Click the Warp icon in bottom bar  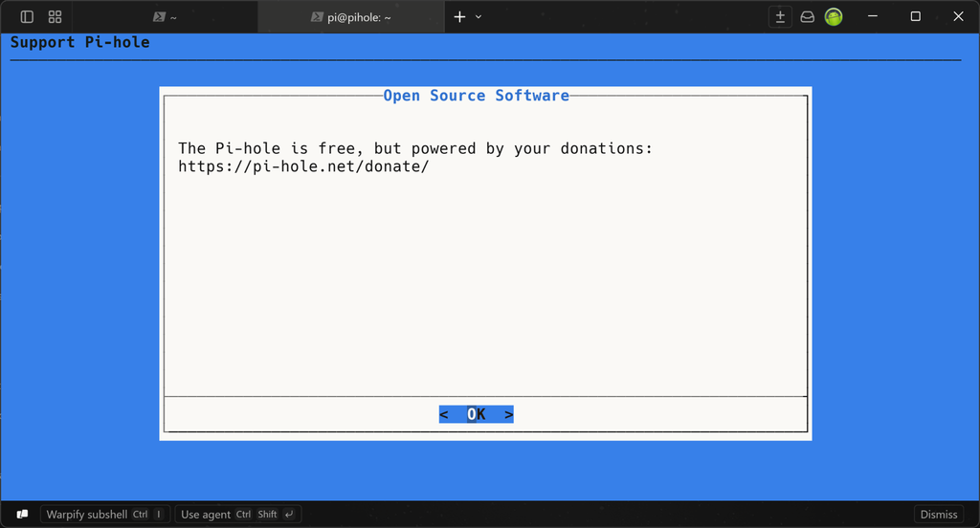(23, 515)
